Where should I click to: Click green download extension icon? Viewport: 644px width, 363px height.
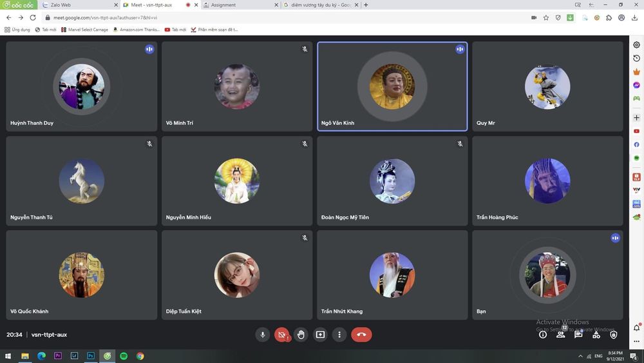(x=570, y=17)
